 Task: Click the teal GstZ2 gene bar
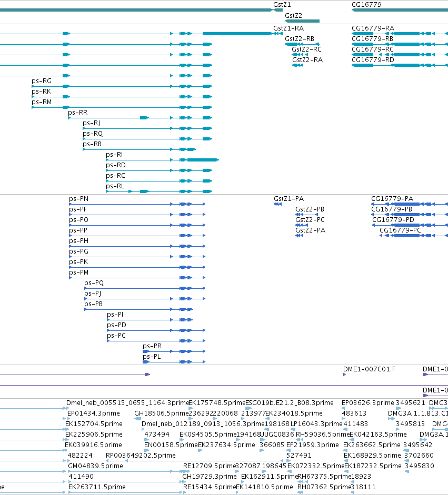tap(302, 21)
